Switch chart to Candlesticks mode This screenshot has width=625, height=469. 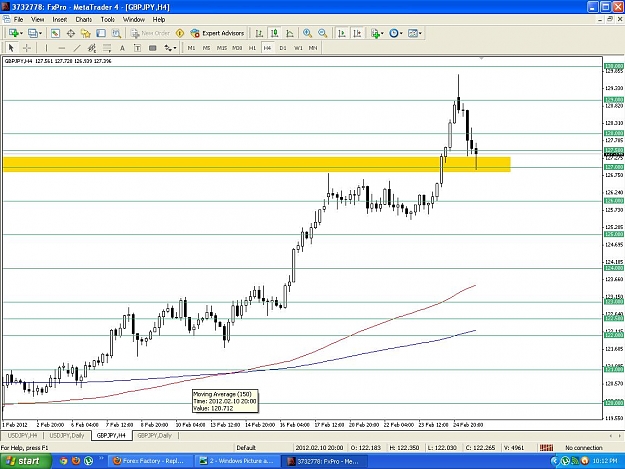coord(274,33)
